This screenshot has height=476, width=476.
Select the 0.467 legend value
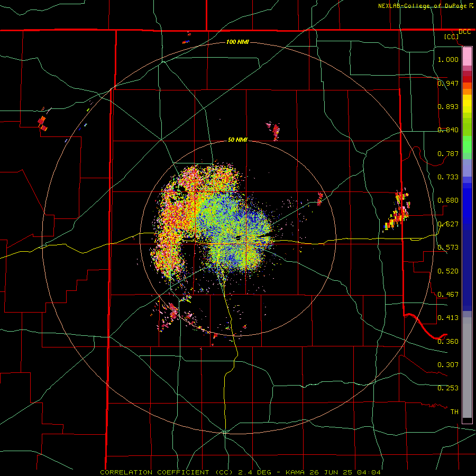[x=448, y=294]
